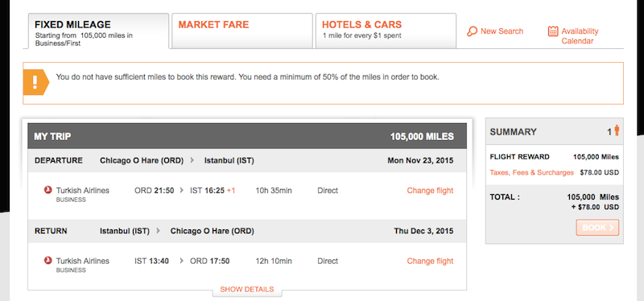Click the Mon Nov 23, 2015 departure date

coord(420,161)
